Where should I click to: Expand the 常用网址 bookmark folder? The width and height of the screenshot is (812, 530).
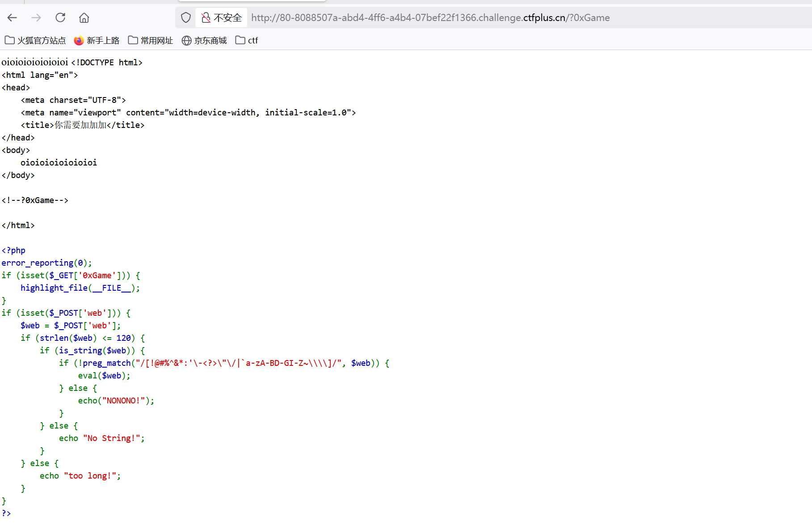151,41
